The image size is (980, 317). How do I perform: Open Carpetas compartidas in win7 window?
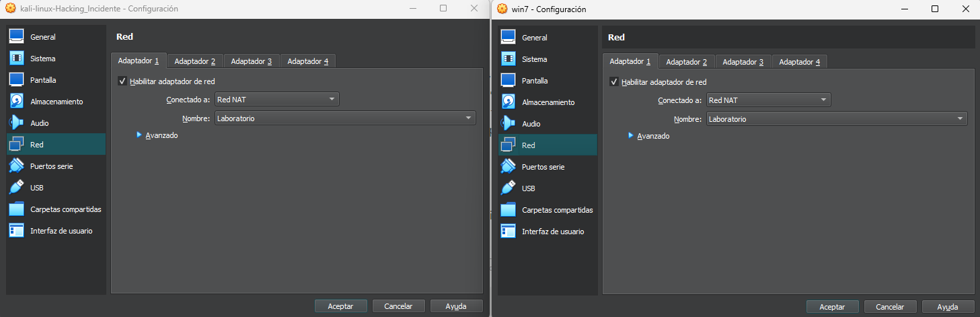[x=557, y=210]
